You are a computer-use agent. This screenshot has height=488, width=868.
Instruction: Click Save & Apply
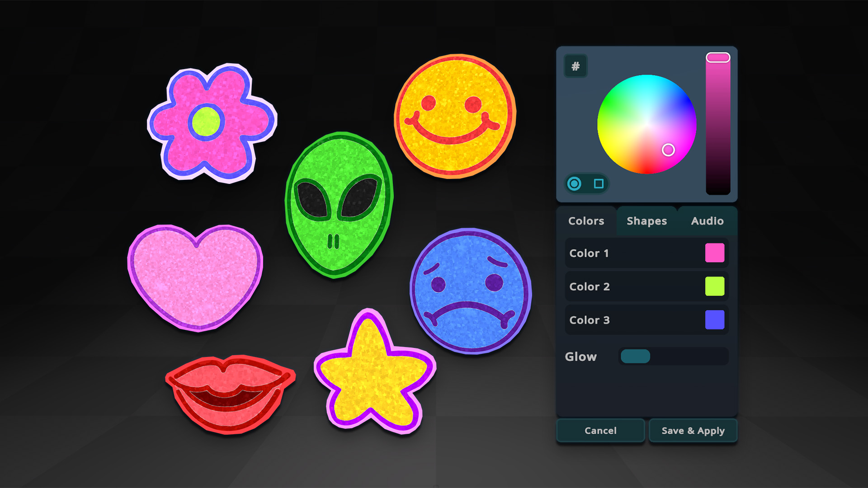click(x=693, y=431)
